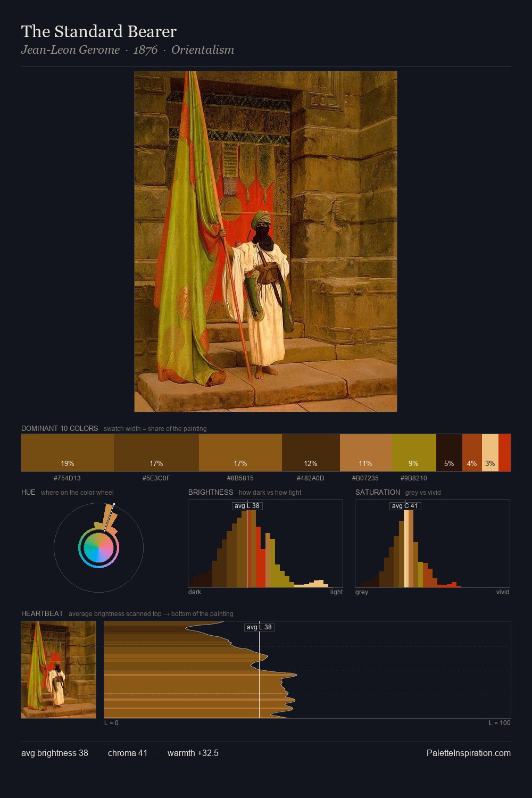Open the main Standard Bearer painting image
The width and height of the screenshot is (532, 798).
click(265, 242)
